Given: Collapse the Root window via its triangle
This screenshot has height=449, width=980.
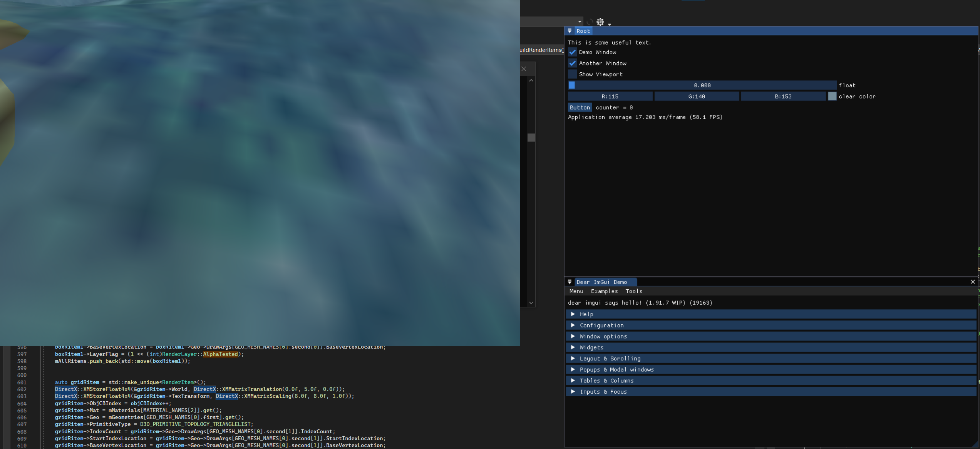Looking at the screenshot, I should (x=570, y=31).
